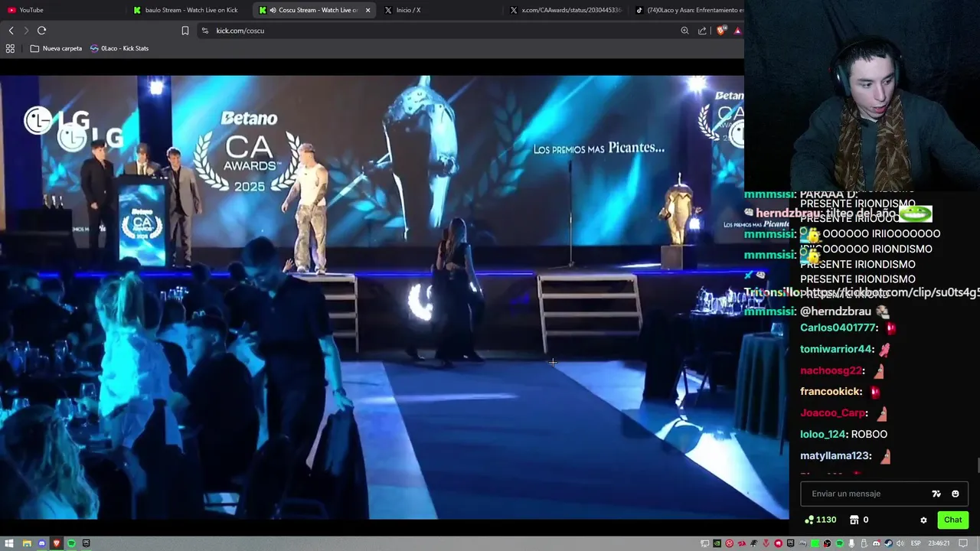Click the CA Awards stream video player
This screenshot has width=980, height=551.
394,297
